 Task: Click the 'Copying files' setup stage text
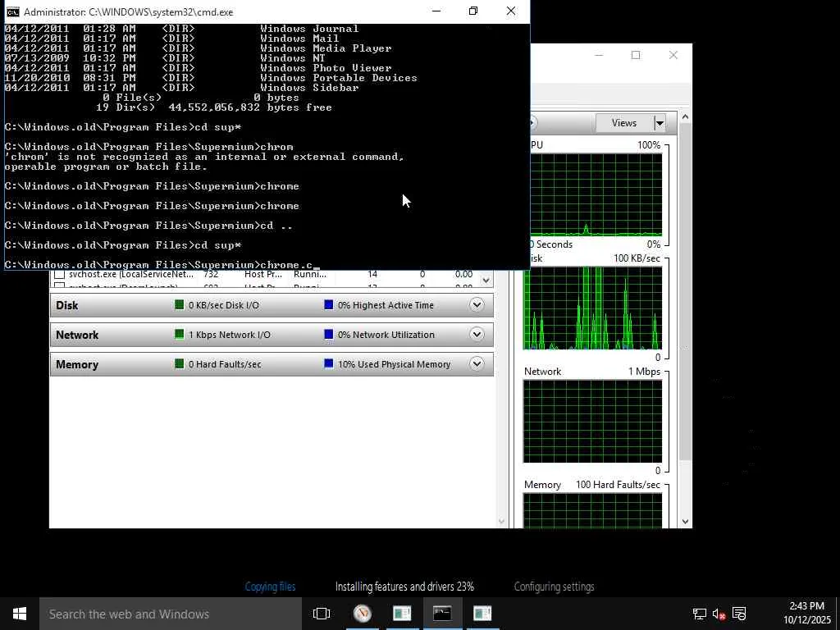pyautogui.click(x=270, y=587)
